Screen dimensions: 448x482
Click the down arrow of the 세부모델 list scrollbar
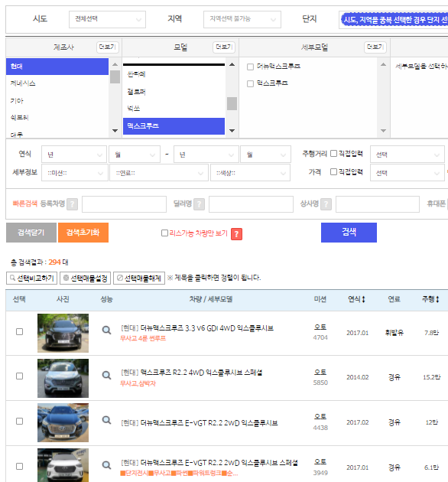click(x=384, y=131)
